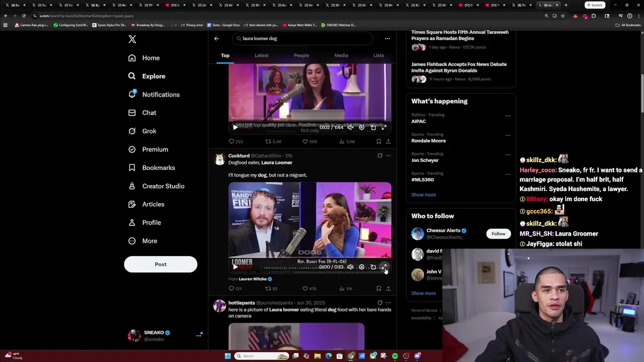Click the X logo in the sidebar

[132, 39]
